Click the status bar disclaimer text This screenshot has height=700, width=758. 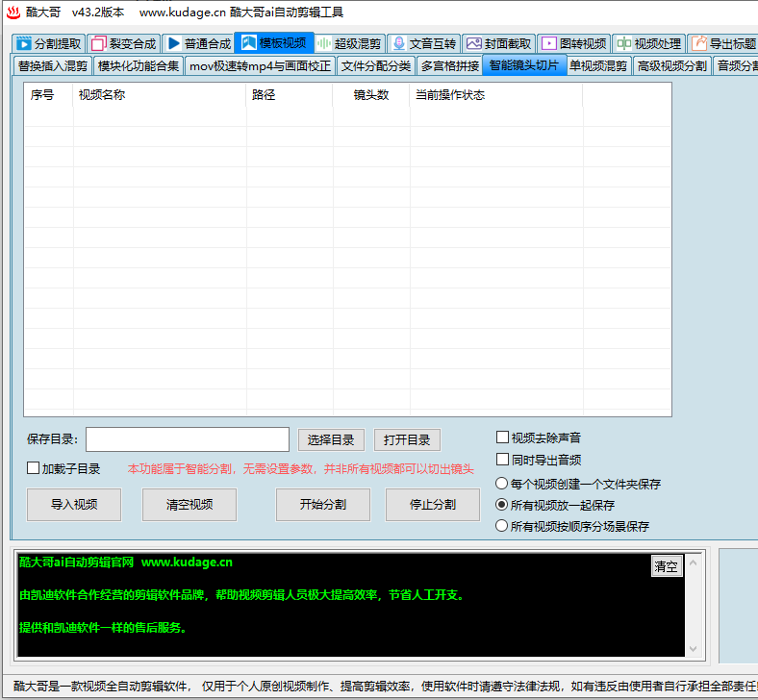pyautogui.click(x=386, y=686)
